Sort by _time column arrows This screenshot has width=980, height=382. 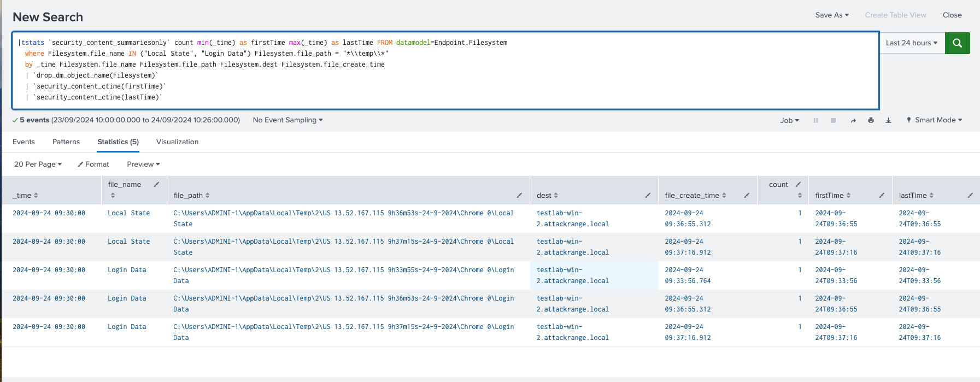[x=36, y=195]
